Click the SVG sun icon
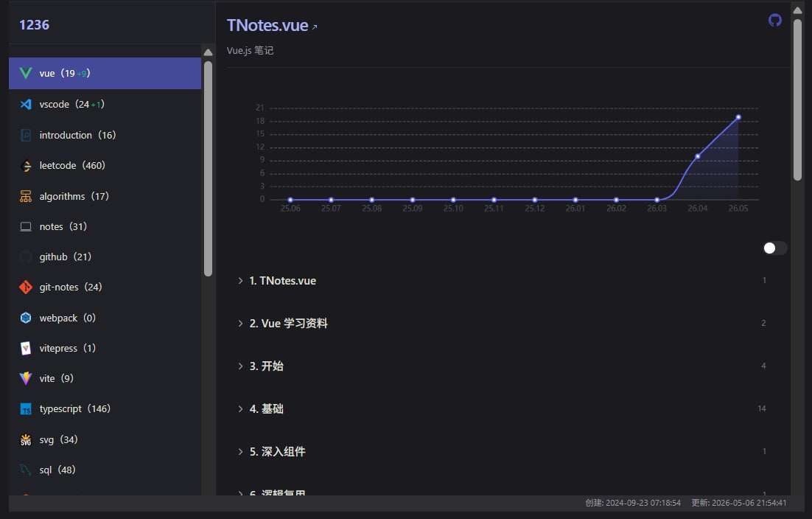Screen dimensions: 812x519 pyautogui.click(x=25, y=440)
